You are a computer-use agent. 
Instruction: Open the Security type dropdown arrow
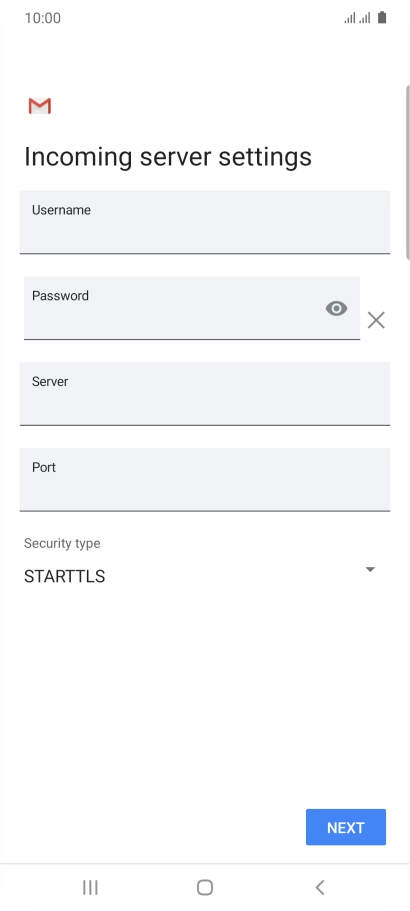pos(370,569)
